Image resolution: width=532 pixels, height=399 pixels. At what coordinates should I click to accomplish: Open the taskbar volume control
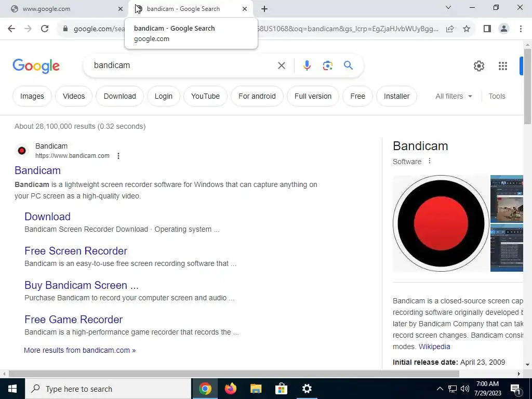coord(465,389)
